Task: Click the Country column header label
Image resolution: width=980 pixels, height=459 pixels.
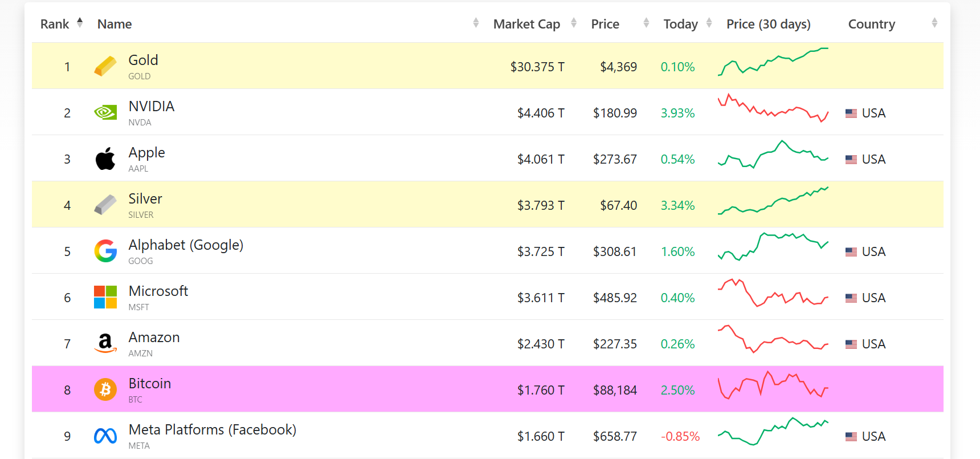Action: click(872, 24)
